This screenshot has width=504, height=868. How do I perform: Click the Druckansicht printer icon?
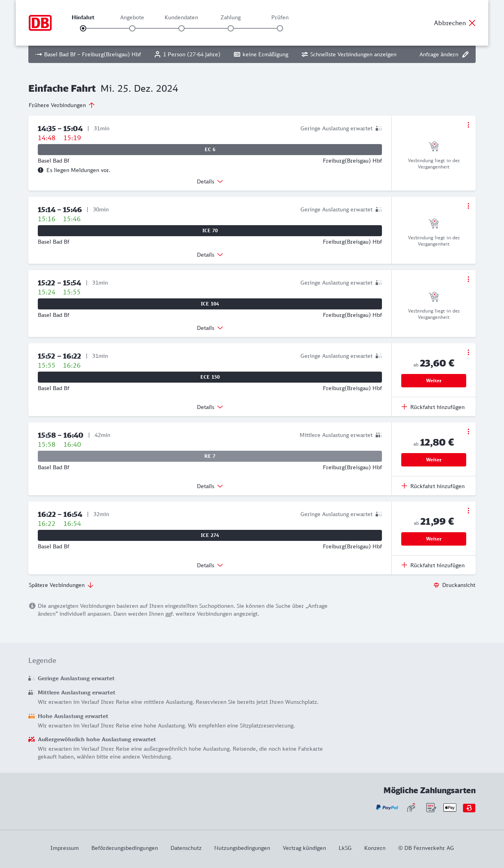tap(436, 585)
